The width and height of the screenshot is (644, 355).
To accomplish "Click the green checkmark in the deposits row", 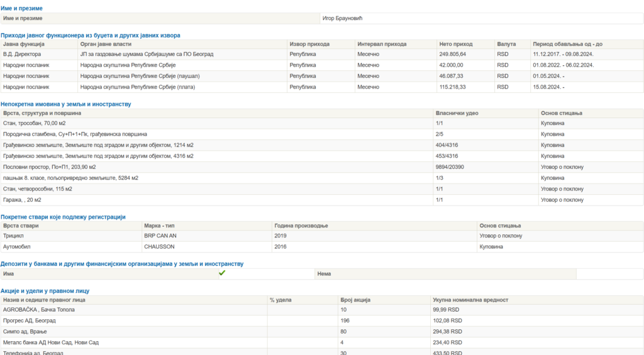I will 221,273.
